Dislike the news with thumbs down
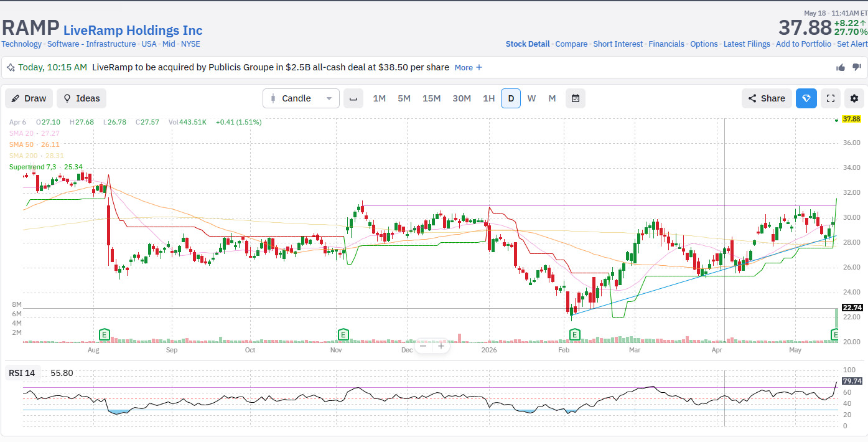 pyautogui.click(x=856, y=67)
